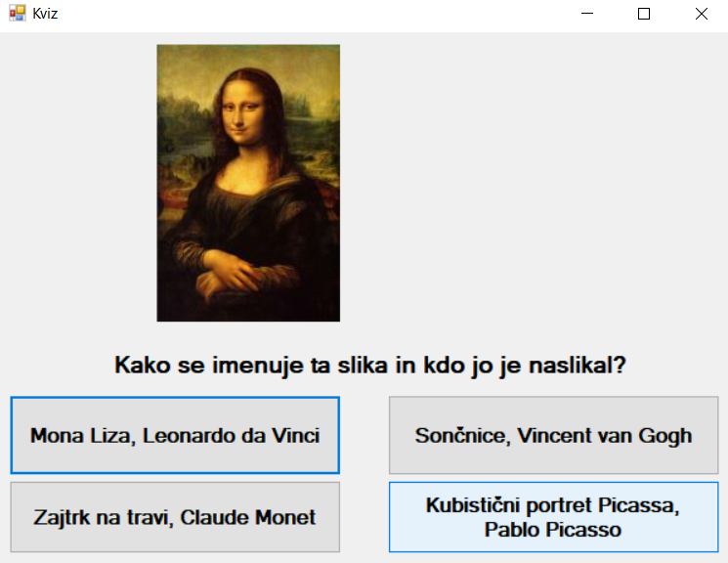This screenshot has width=728, height=563.
Task: Click the word 'naslikal?' in the question
Action: (581, 366)
